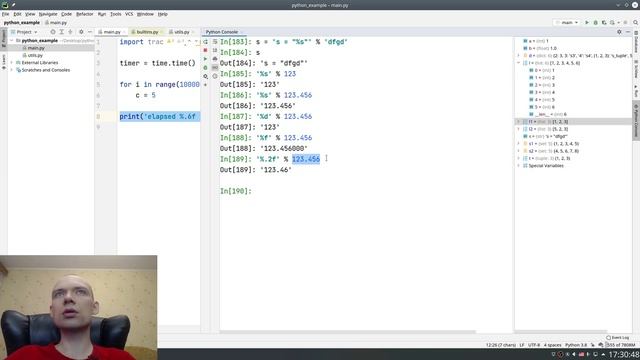Screen dimensions: 640x360
Task: Expand Special Variables node
Action: tap(519, 166)
